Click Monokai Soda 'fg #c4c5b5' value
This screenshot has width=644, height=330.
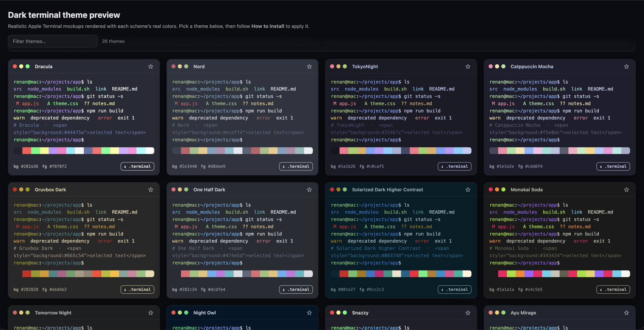[530, 289]
